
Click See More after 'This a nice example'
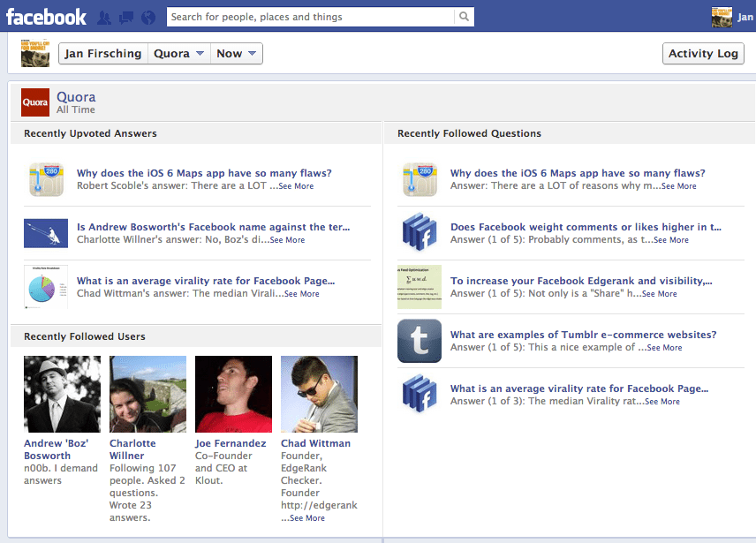(x=665, y=348)
